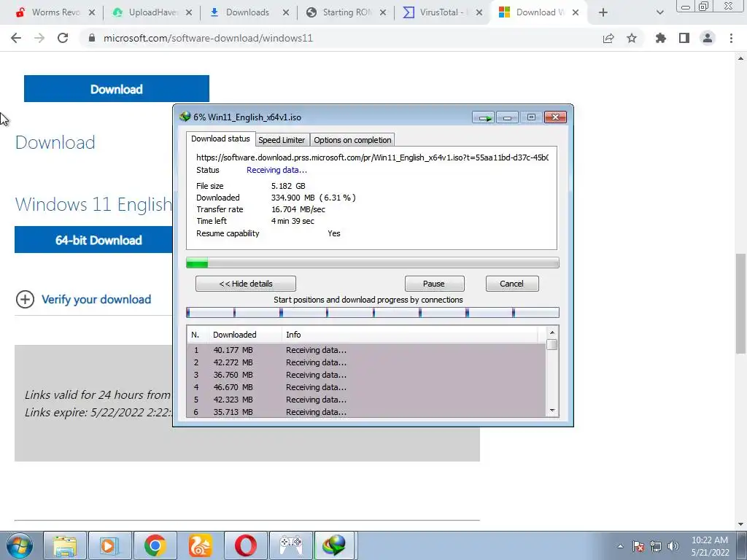Open the Windows Start menu
The width and height of the screenshot is (747, 560).
19,545
